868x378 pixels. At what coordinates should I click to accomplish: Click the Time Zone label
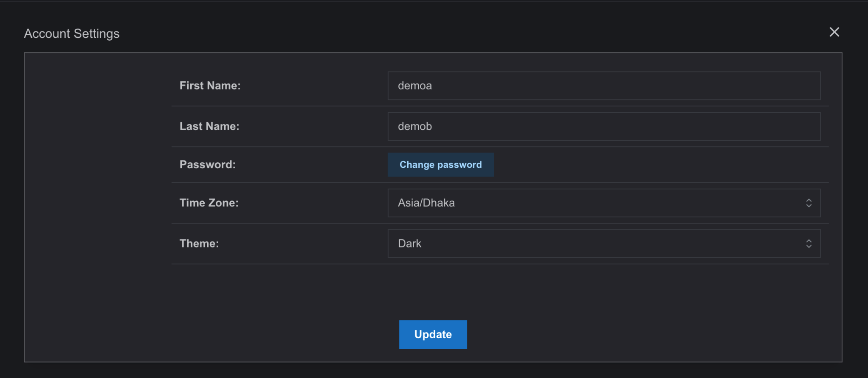coord(209,203)
